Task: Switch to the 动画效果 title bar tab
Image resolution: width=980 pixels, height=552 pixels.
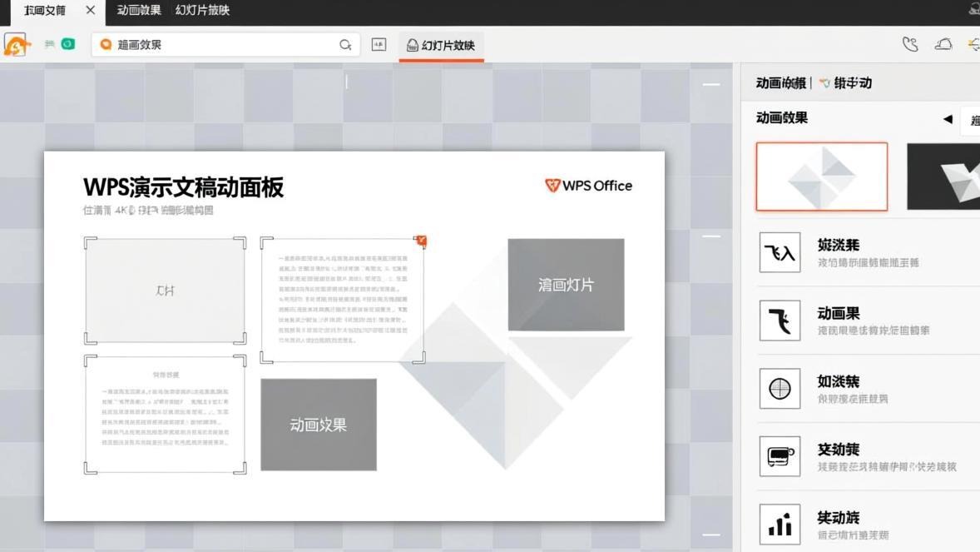Action: point(139,10)
